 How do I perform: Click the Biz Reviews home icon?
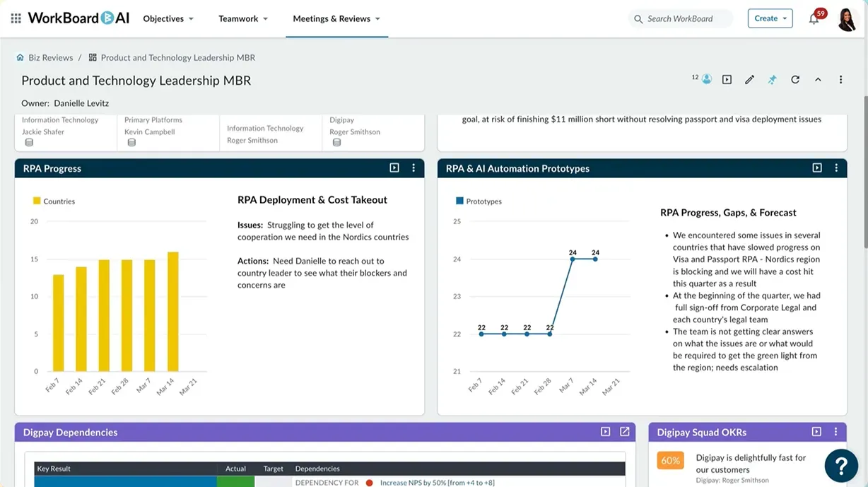[20, 57]
